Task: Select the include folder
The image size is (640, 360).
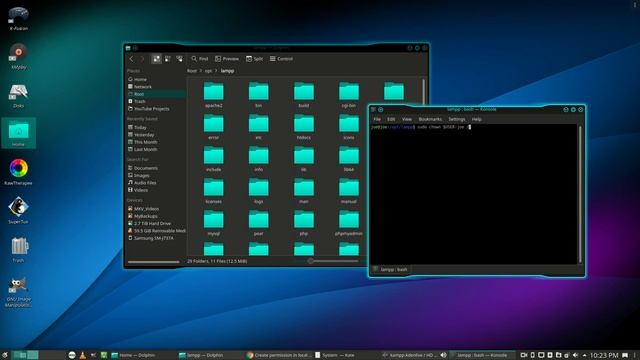Action: pos(213,159)
